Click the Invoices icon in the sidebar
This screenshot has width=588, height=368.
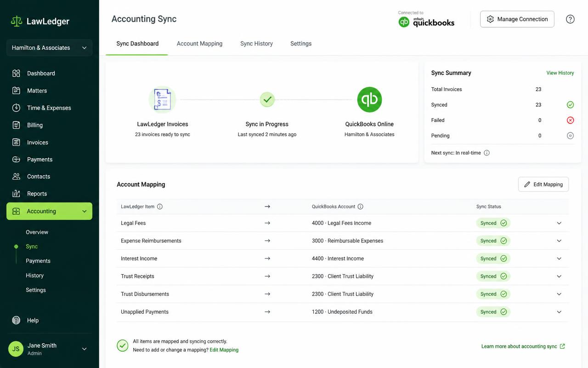[16, 142]
